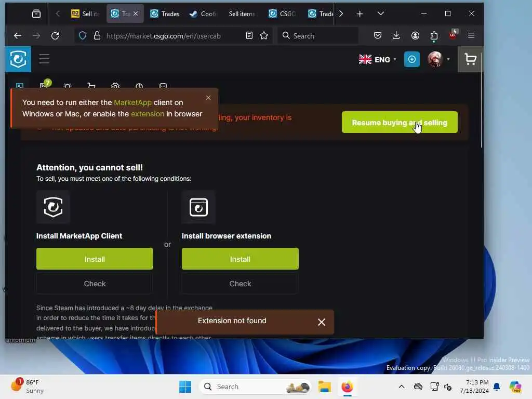
Task: Switch to the Steam 'Сооб' tab
Action: 203,14
